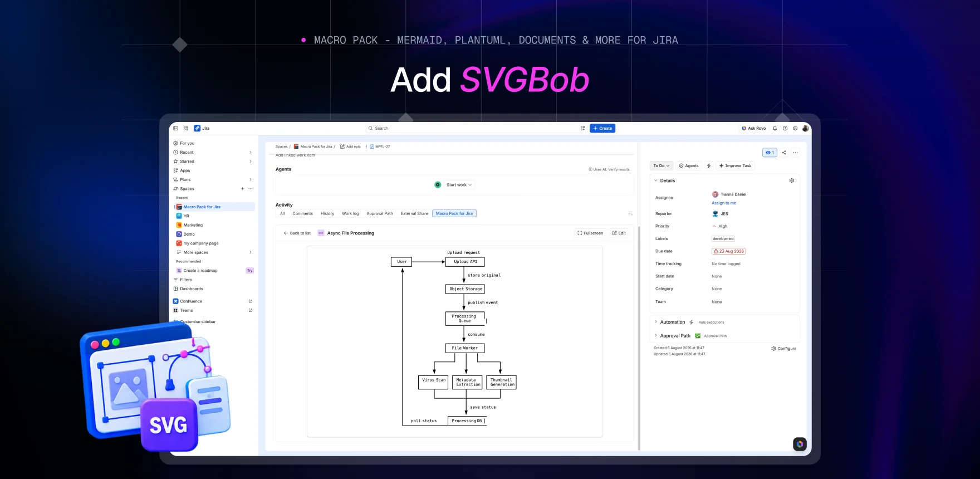Select the External Share tab
The width and height of the screenshot is (980, 479).
(x=414, y=213)
